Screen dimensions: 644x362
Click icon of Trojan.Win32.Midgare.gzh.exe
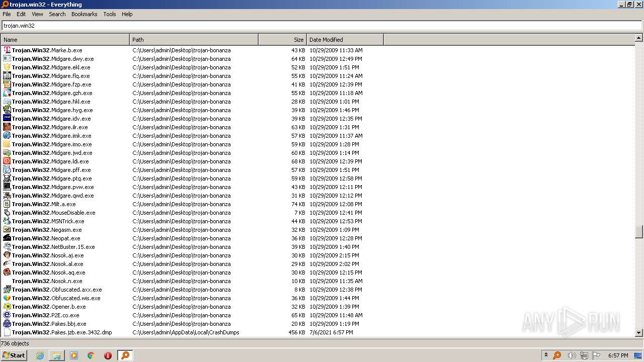point(7,93)
